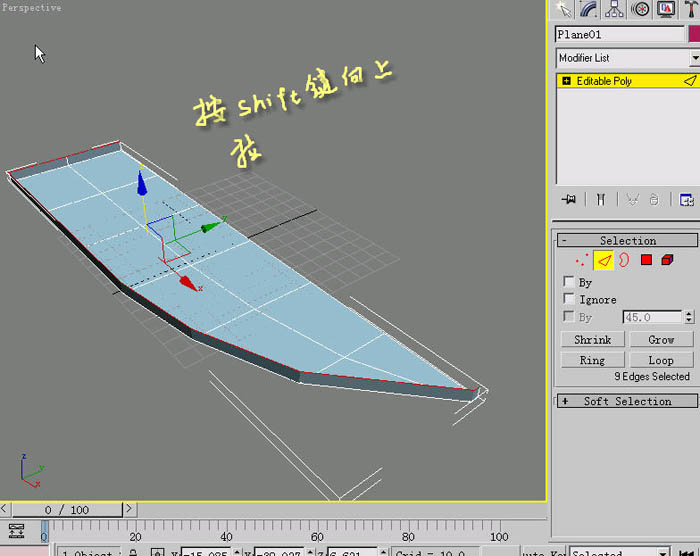
Task: Click the Pin Stack icon
Action: tap(568, 199)
